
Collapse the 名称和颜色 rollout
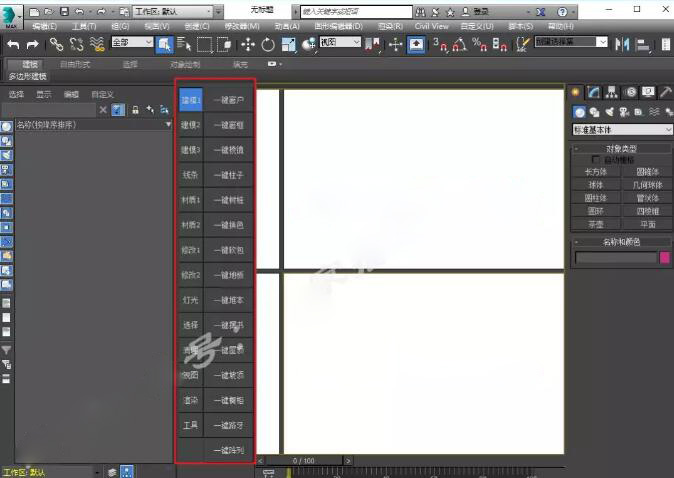click(622, 242)
